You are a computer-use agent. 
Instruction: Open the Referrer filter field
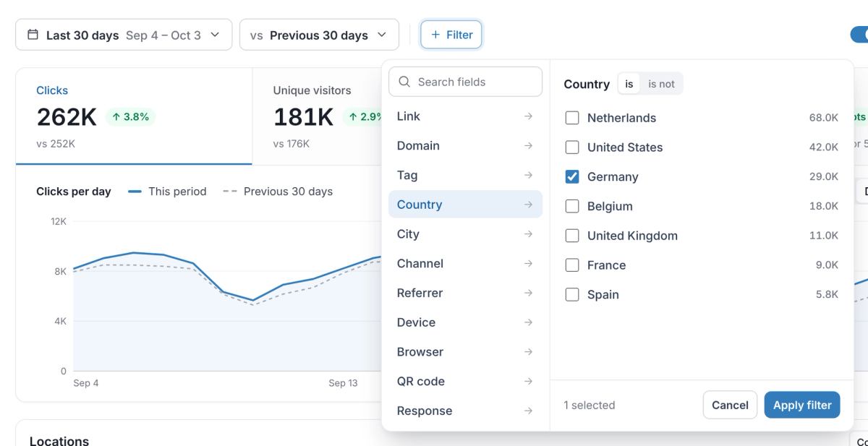[465, 293]
